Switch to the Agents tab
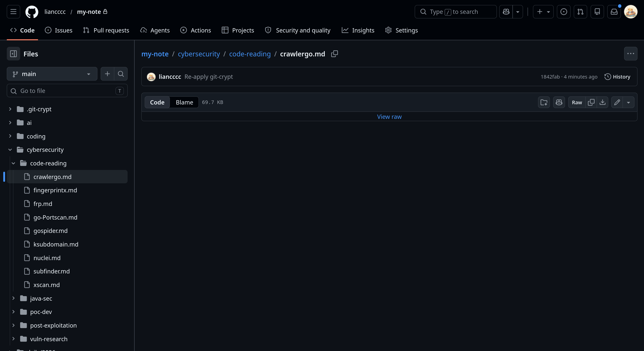 [155, 30]
